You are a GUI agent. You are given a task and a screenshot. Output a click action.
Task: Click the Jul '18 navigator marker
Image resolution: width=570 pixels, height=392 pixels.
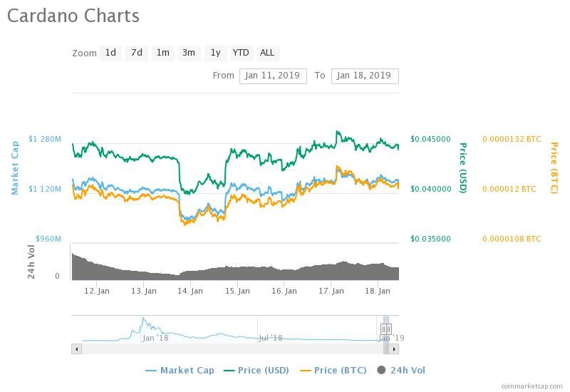(x=270, y=338)
